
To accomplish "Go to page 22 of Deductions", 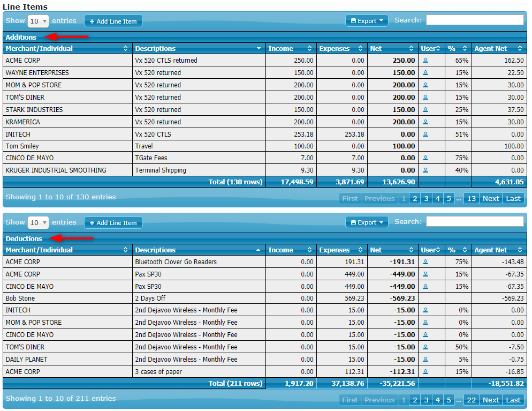I will (x=472, y=400).
